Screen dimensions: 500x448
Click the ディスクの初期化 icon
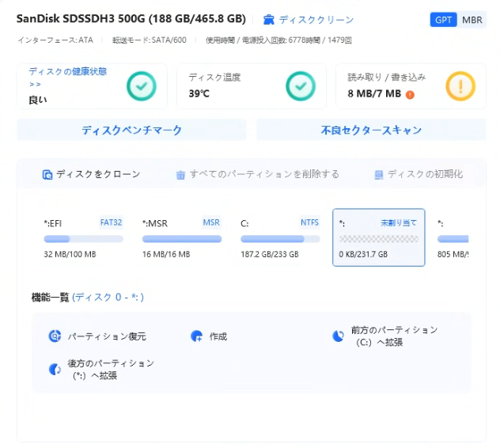click(378, 175)
